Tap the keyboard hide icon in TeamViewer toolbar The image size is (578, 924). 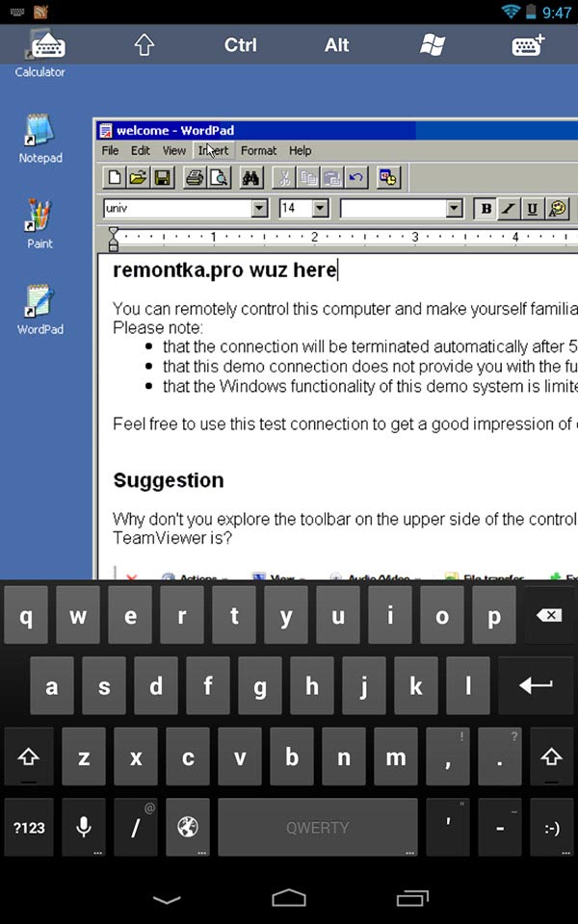point(48,45)
